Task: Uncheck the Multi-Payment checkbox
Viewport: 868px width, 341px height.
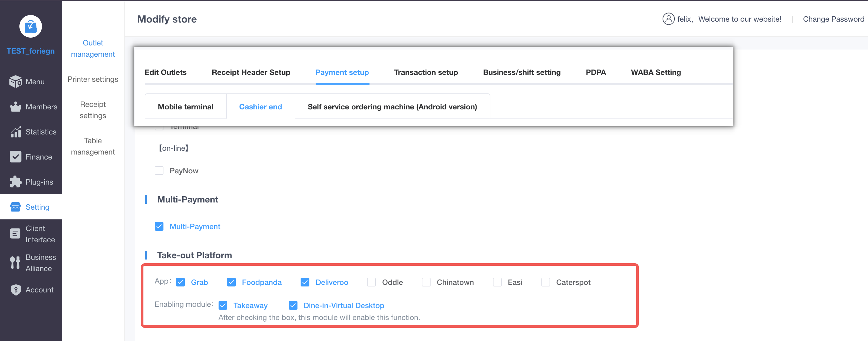Action: (x=159, y=226)
